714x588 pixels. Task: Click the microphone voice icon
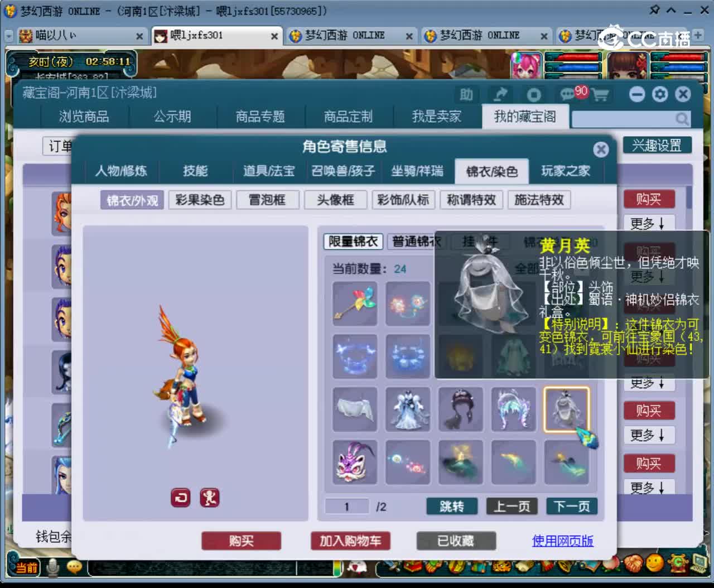pyautogui.click(x=53, y=567)
